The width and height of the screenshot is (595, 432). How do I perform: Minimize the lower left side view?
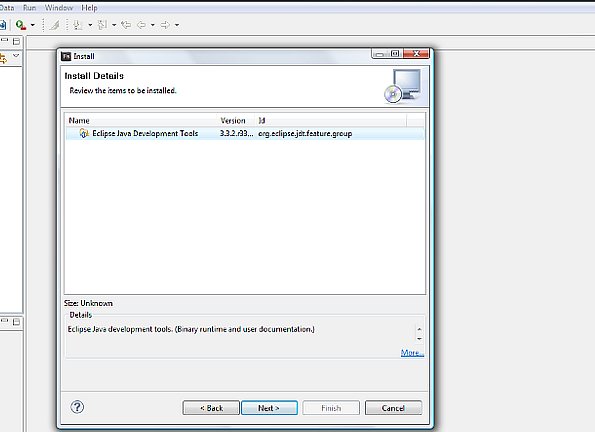click(x=5, y=321)
